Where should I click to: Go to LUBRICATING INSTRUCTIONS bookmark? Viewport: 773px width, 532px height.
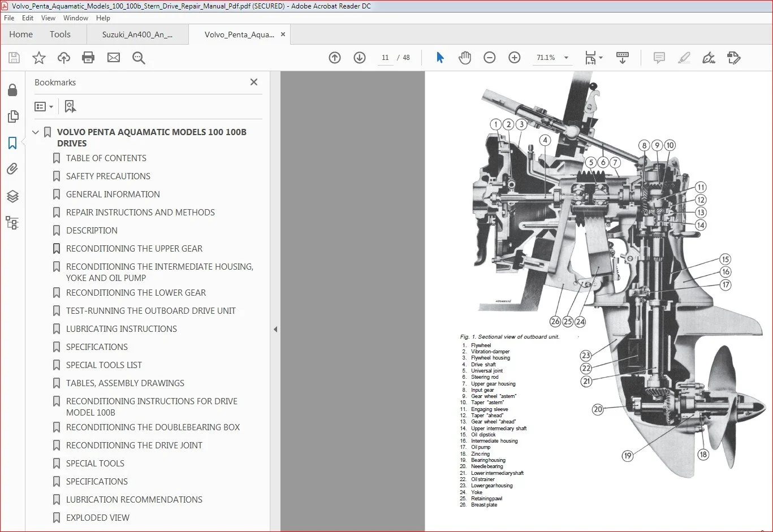122,329
